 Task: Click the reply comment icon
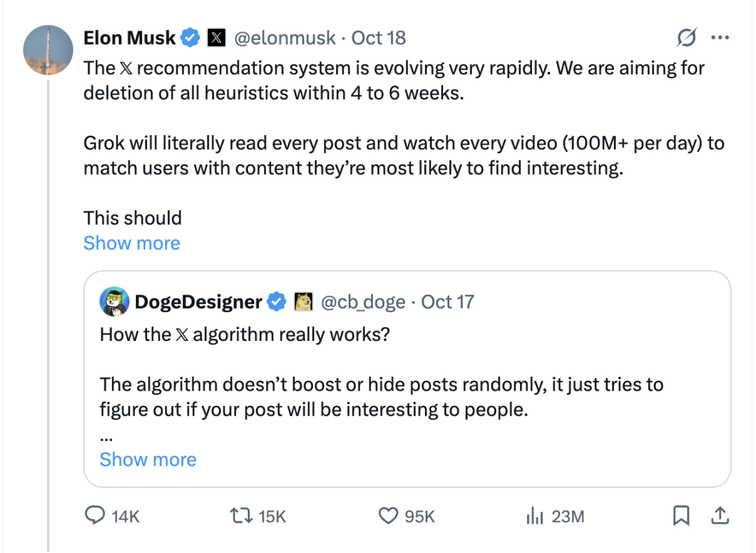(94, 516)
